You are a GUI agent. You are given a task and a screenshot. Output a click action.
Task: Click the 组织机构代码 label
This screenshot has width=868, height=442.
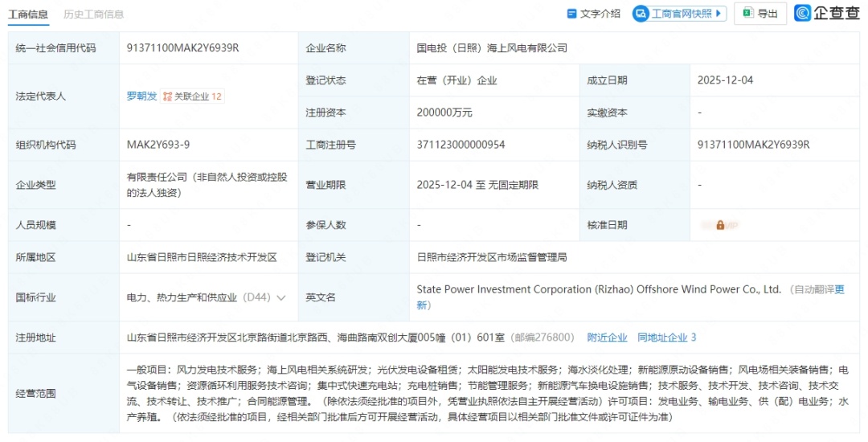coord(45,145)
